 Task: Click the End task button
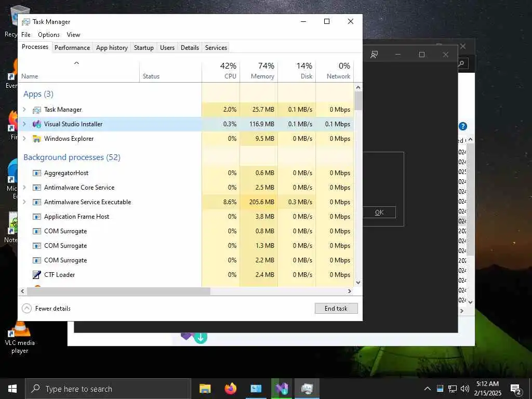[336, 309]
